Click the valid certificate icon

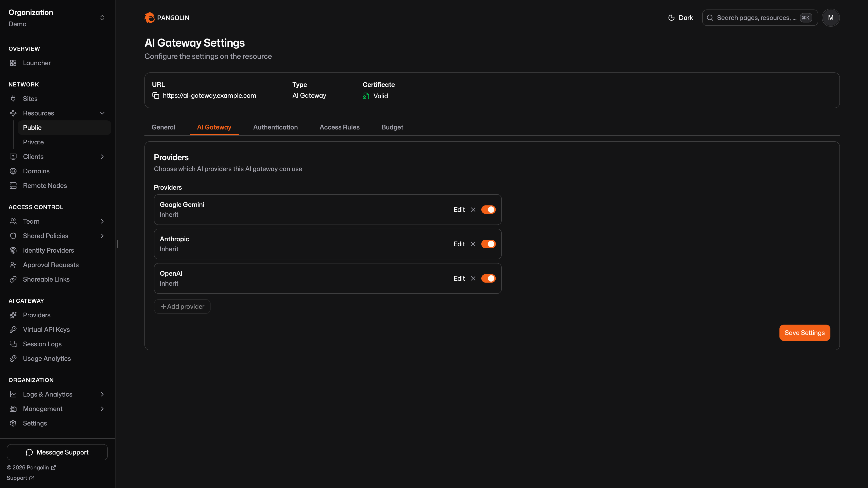point(366,96)
